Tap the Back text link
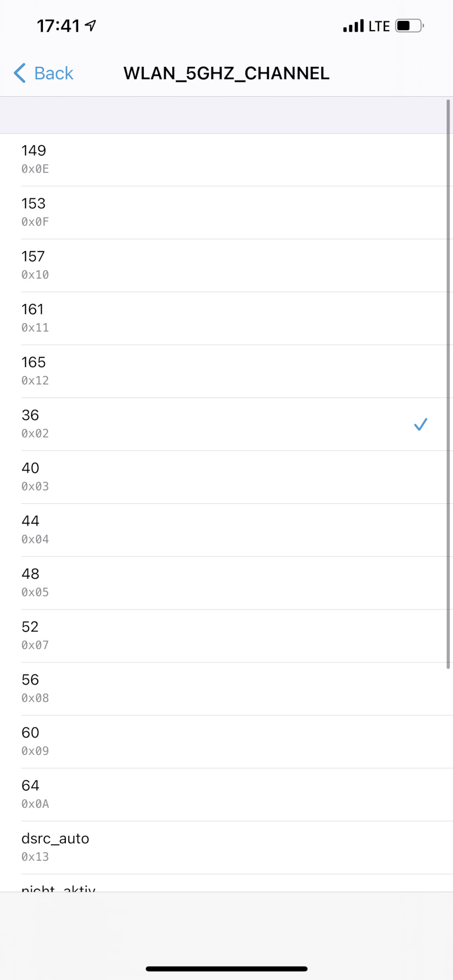 point(54,73)
